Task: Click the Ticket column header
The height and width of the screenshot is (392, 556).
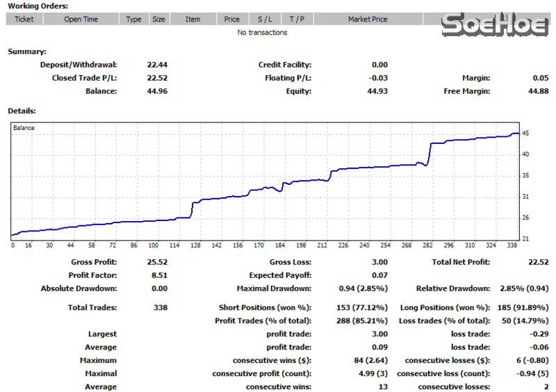Action: point(24,19)
